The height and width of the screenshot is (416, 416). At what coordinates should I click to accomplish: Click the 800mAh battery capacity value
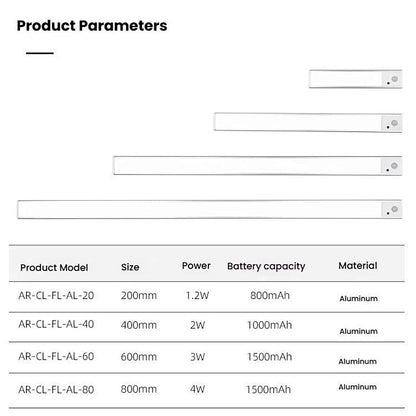[x=270, y=295]
